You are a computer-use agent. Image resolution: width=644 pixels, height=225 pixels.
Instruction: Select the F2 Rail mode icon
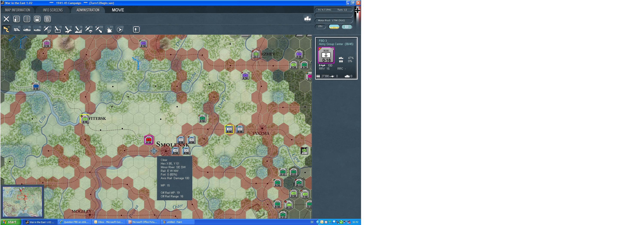[x=17, y=29]
